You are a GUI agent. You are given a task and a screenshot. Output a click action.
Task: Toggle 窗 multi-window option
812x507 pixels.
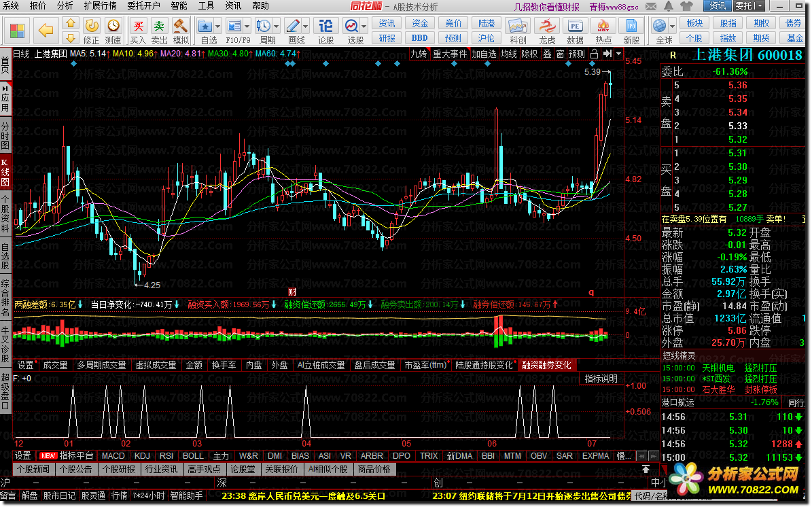[561, 54]
